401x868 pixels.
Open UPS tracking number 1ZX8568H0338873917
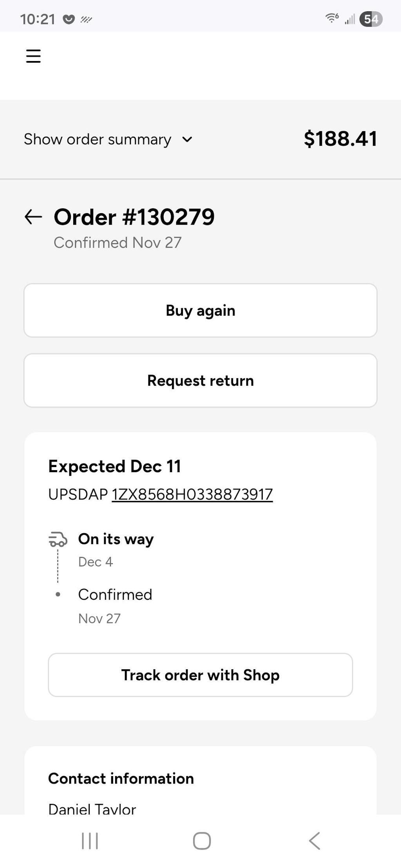pos(192,494)
